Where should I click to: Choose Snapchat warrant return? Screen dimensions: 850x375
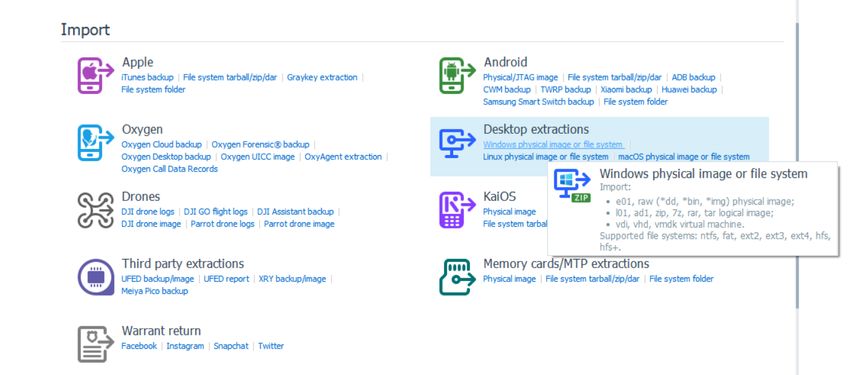[231, 346]
